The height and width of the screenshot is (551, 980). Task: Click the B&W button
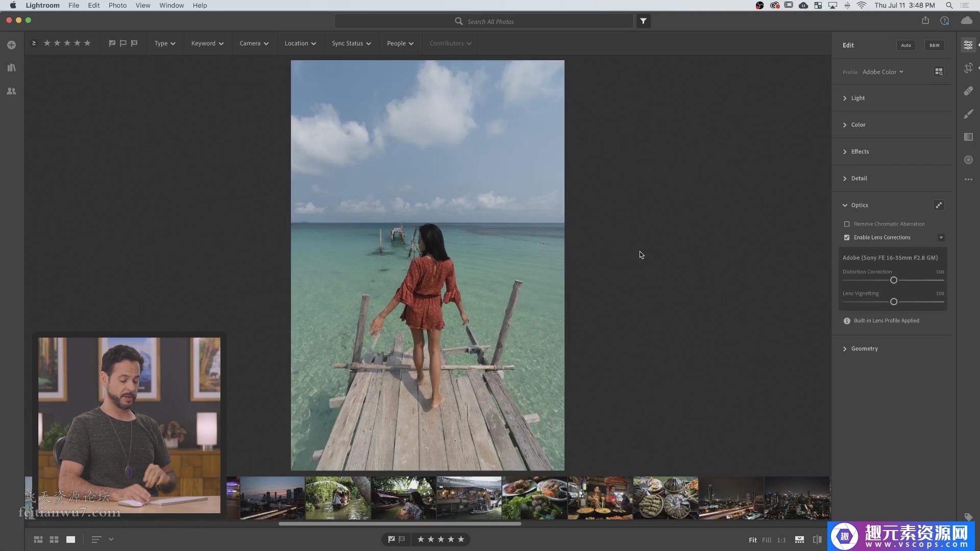[934, 45]
